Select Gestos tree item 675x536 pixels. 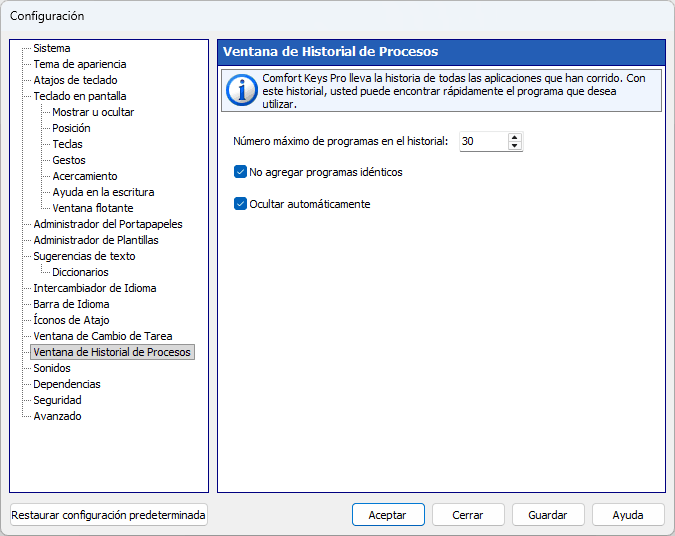(x=69, y=160)
